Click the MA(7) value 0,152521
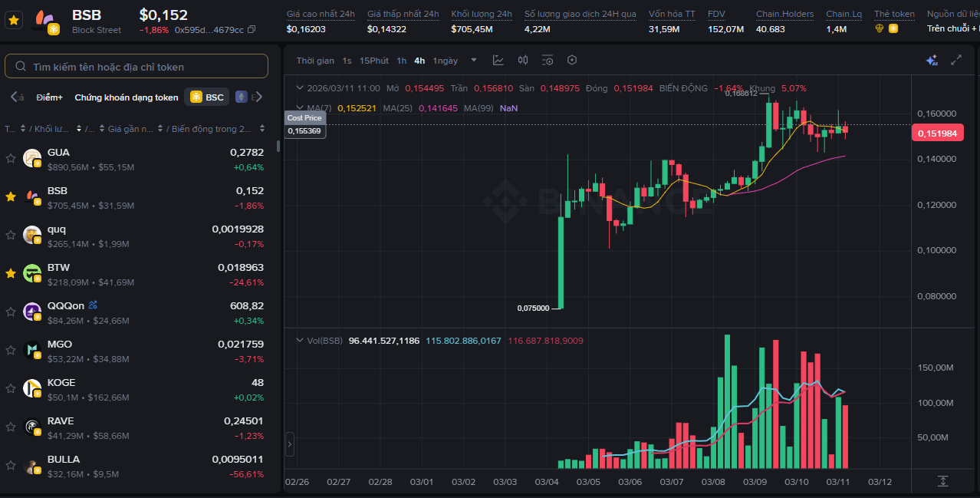Viewport: 980px width, 498px height. (x=357, y=108)
